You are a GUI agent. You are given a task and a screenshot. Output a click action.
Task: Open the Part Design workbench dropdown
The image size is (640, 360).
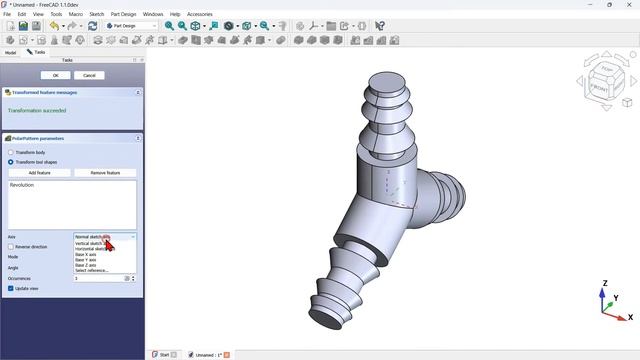tap(131, 26)
